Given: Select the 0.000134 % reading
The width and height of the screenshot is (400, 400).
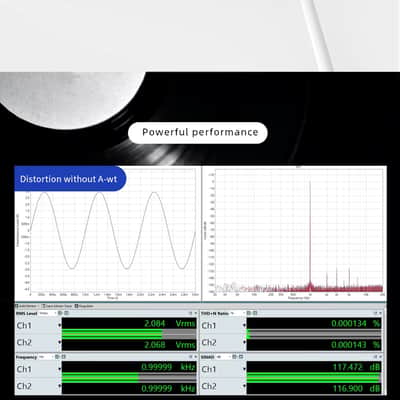Looking at the screenshot, I should tap(356, 323).
